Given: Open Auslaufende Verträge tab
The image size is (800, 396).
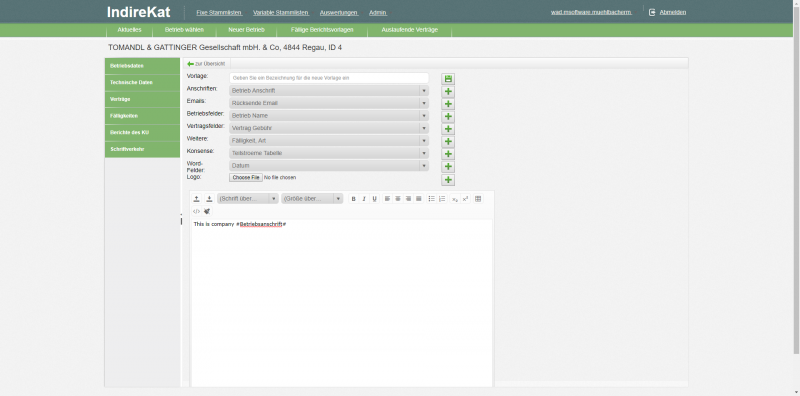Looking at the screenshot, I should [410, 30].
